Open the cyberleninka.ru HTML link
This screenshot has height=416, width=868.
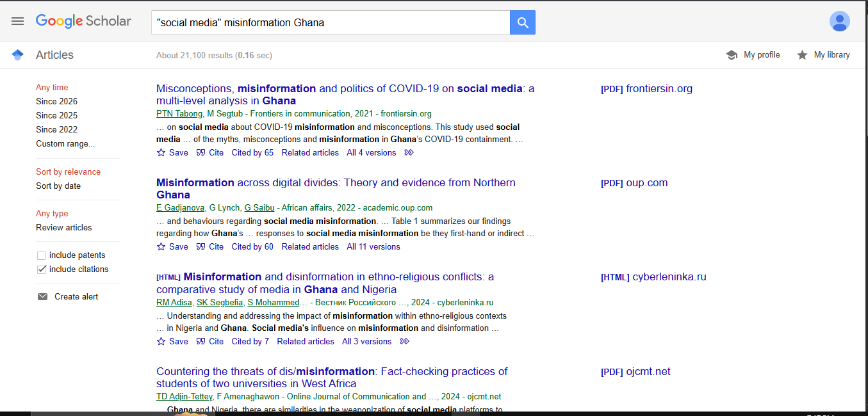653,277
